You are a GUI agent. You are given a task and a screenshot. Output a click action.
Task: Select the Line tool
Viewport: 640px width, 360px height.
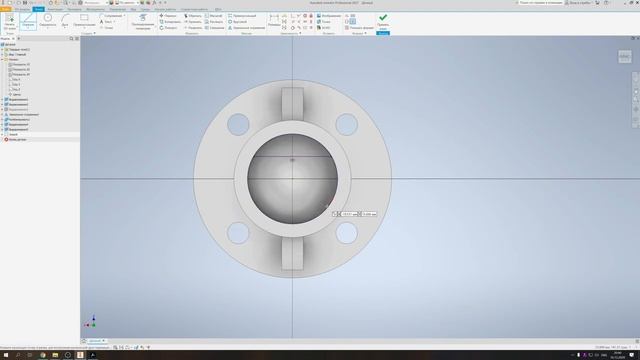coord(28,21)
